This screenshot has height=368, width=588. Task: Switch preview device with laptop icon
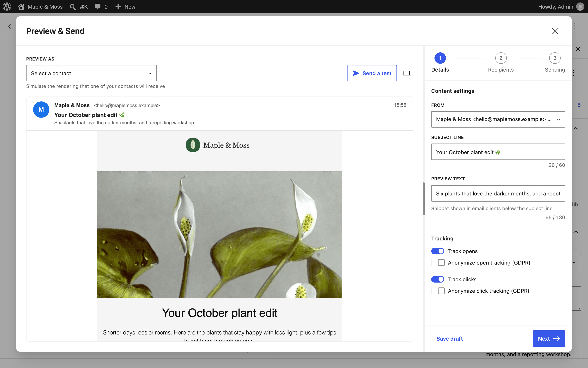coord(406,73)
